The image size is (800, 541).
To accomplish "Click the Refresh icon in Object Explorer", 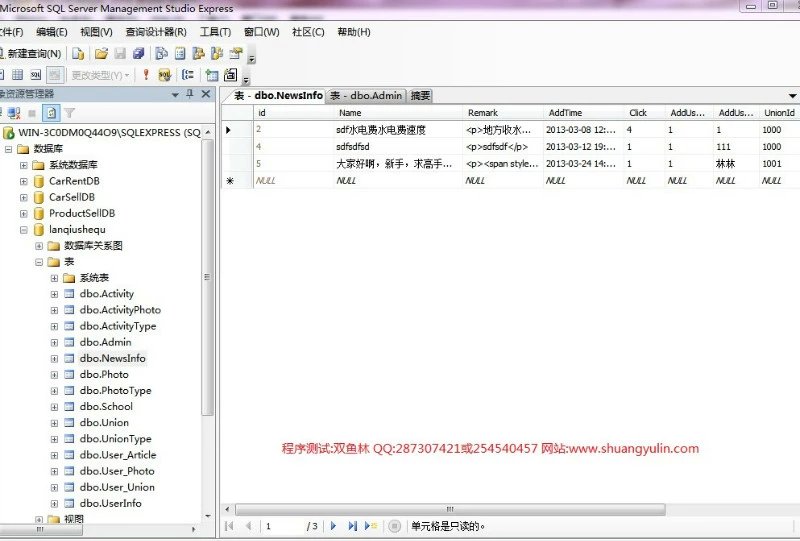I will pyautogui.click(x=51, y=113).
